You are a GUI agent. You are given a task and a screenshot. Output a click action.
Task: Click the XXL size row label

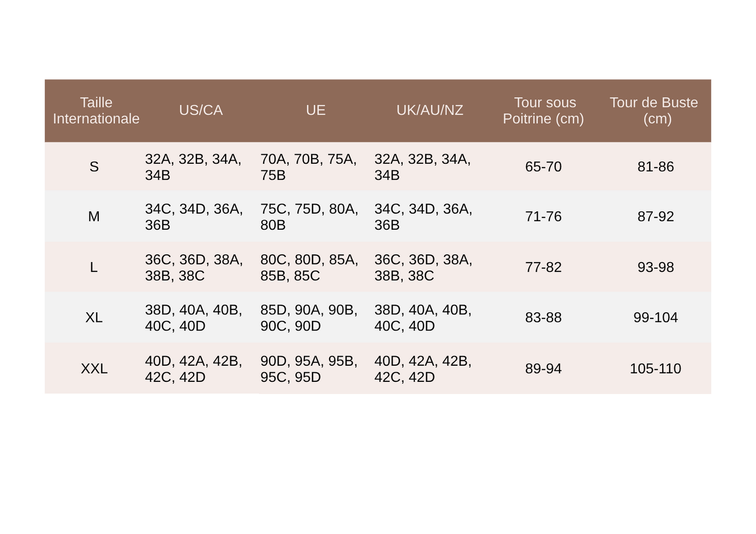pos(94,368)
